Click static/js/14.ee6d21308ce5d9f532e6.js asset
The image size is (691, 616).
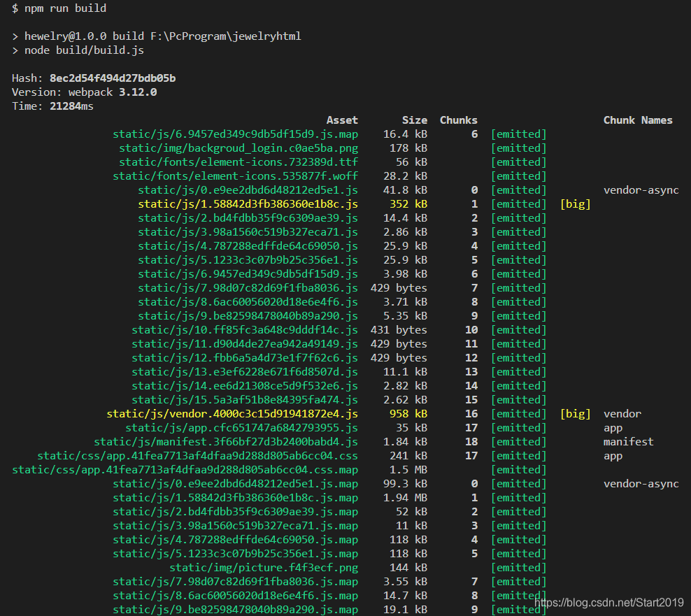pyautogui.click(x=245, y=386)
